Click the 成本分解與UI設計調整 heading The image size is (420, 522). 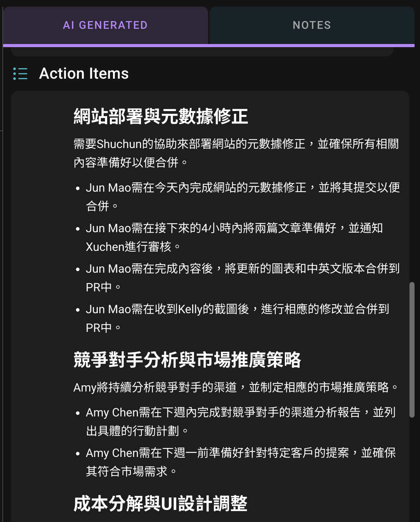[160, 503]
